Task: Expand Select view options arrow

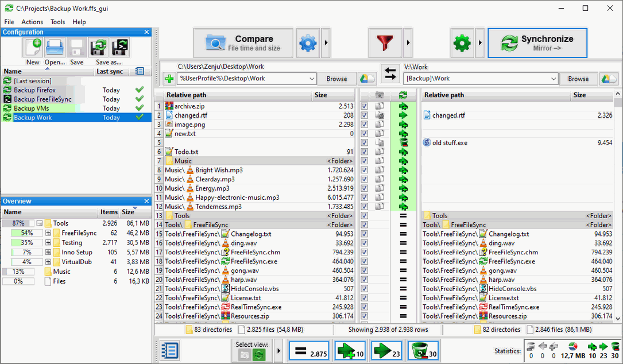Action: 278,351
